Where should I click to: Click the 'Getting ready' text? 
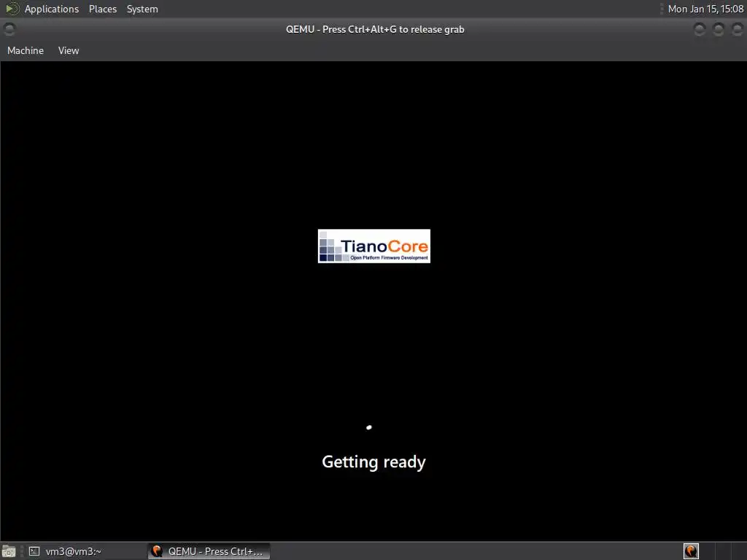click(373, 462)
